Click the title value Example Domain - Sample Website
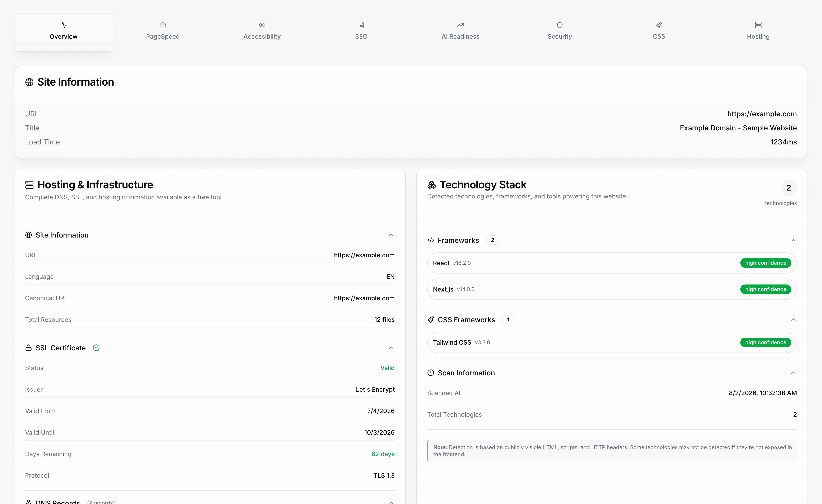Image resolution: width=822 pixels, height=504 pixels. click(738, 128)
